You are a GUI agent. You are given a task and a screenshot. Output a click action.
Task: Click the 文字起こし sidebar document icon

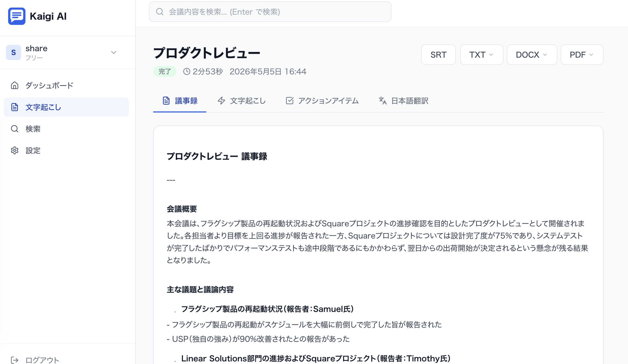15,107
